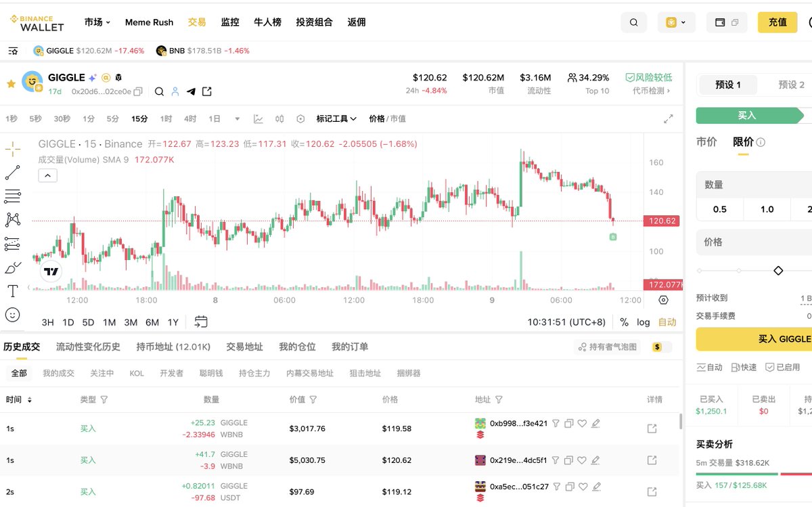Open the Meme Rush menu item
This screenshot has height=507, width=812.
click(149, 22)
